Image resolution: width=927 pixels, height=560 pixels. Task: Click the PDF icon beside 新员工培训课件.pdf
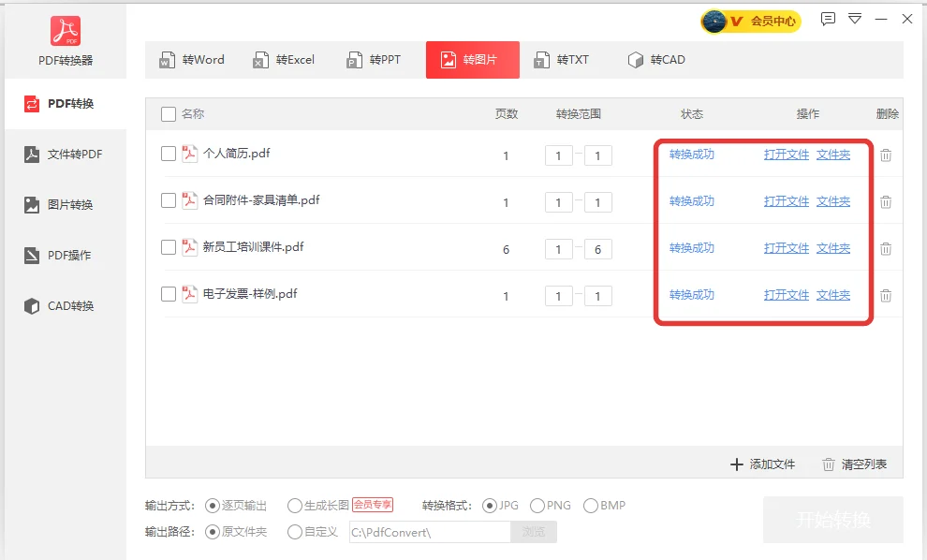[x=189, y=247]
